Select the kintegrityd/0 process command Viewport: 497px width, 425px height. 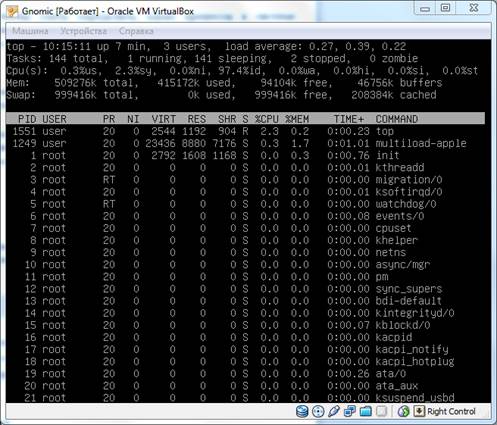click(x=415, y=313)
